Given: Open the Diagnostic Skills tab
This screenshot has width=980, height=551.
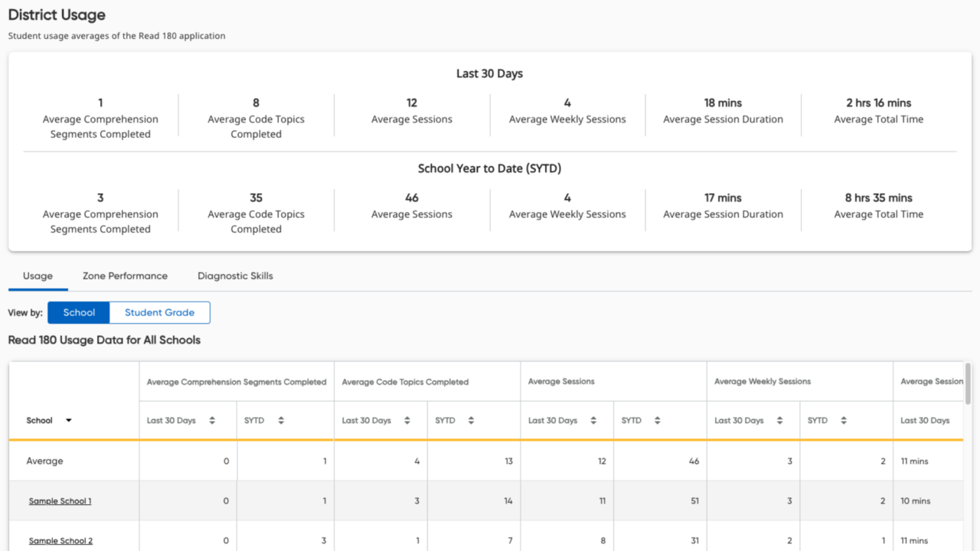Looking at the screenshot, I should click(235, 276).
